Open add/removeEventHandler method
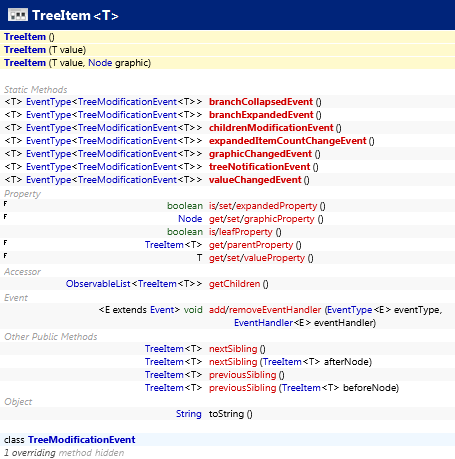 [x=265, y=310]
